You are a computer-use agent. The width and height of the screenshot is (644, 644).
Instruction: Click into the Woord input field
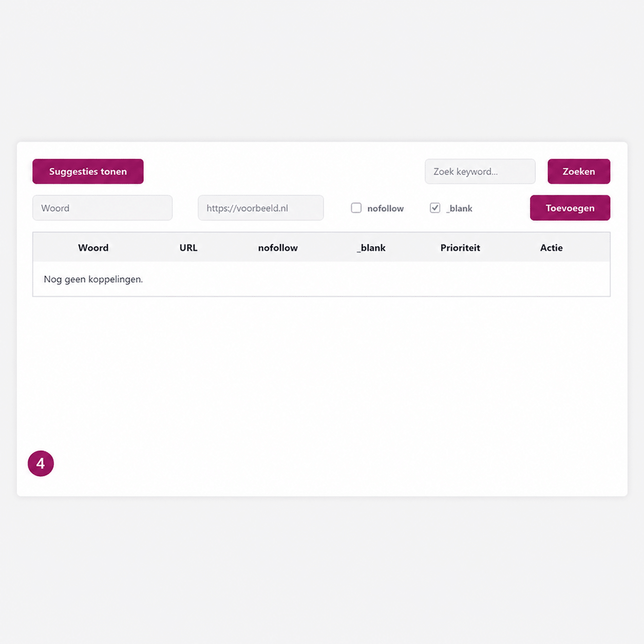(102, 208)
